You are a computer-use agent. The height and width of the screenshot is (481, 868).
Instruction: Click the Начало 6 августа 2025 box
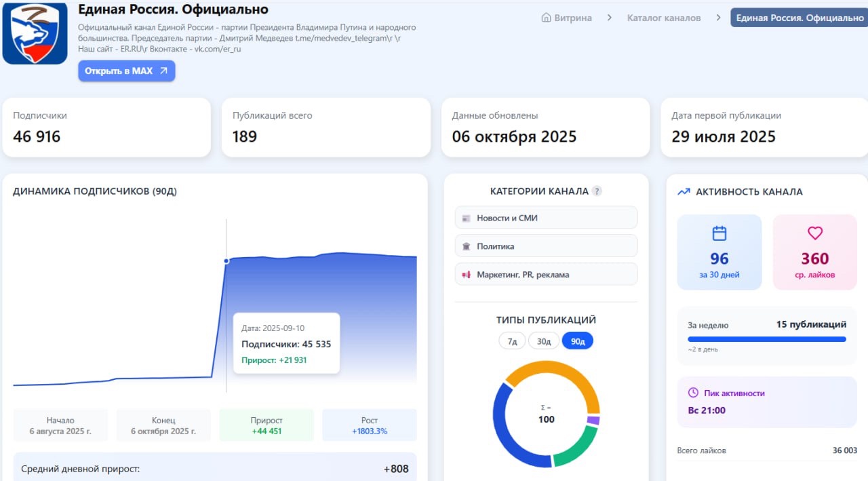[60, 425]
